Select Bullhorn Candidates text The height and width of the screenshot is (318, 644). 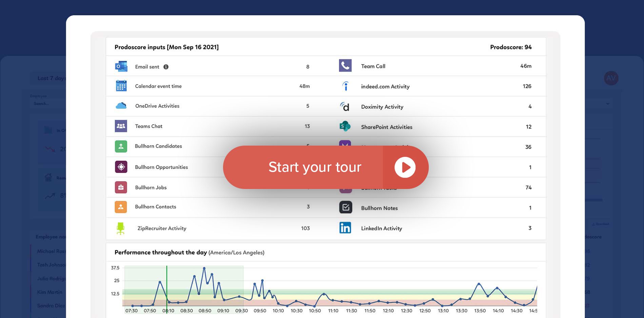pyautogui.click(x=158, y=146)
